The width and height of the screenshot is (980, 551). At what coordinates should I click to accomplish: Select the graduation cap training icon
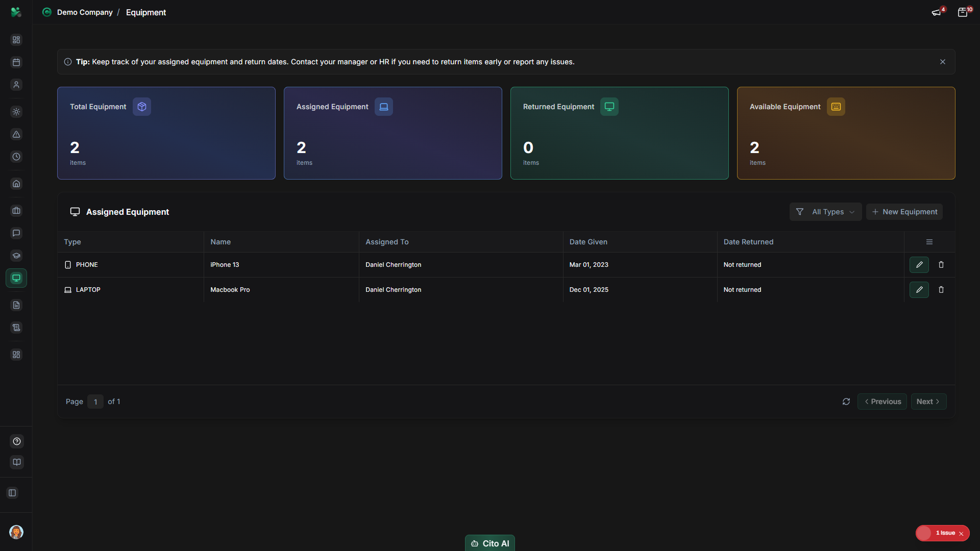click(16, 256)
